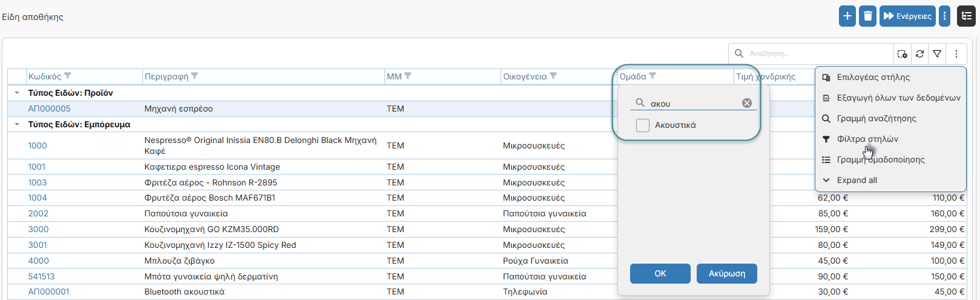Clear the 'ακου' filter search text
980x300 pixels.
click(x=747, y=103)
